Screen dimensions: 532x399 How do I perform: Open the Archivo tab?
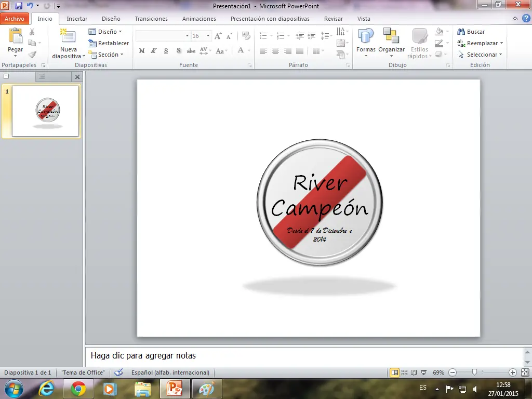(x=14, y=19)
